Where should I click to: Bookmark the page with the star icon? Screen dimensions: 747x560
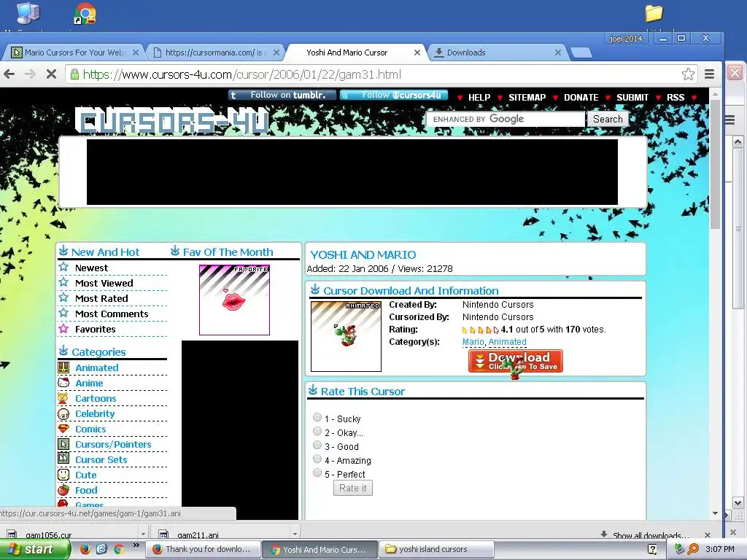[x=687, y=74]
